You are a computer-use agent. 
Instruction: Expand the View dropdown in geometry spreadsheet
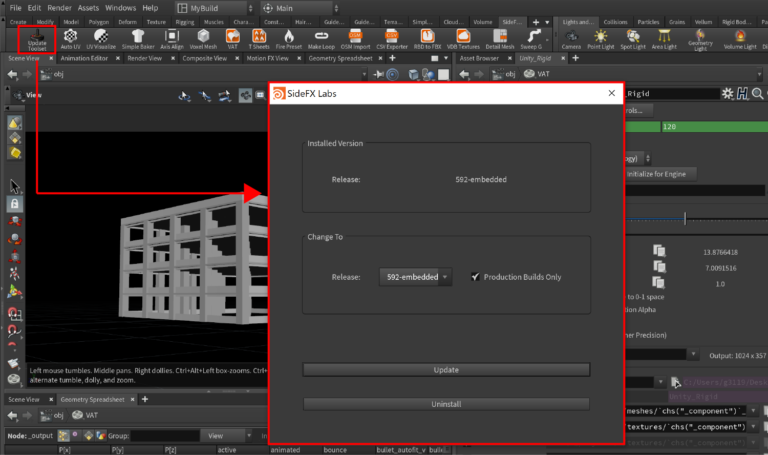tap(228, 435)
